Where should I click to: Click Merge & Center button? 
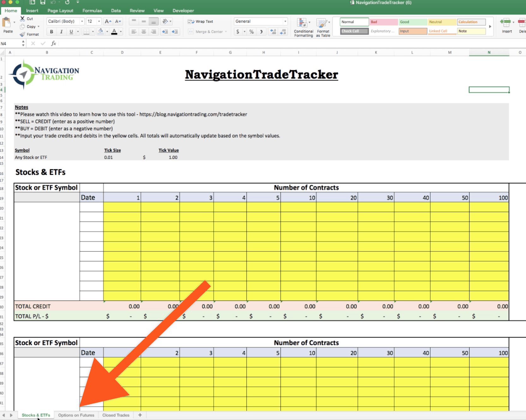click(206, 32)
